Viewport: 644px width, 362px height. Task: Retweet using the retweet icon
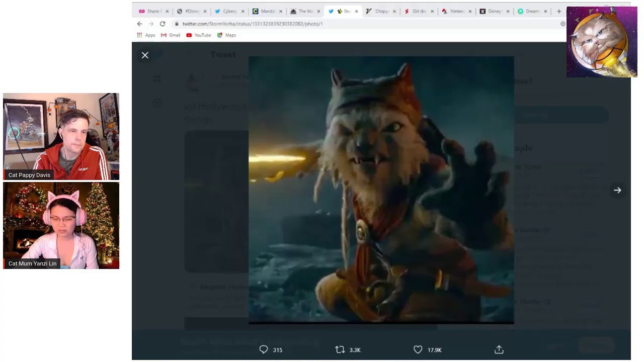[340, 349]
